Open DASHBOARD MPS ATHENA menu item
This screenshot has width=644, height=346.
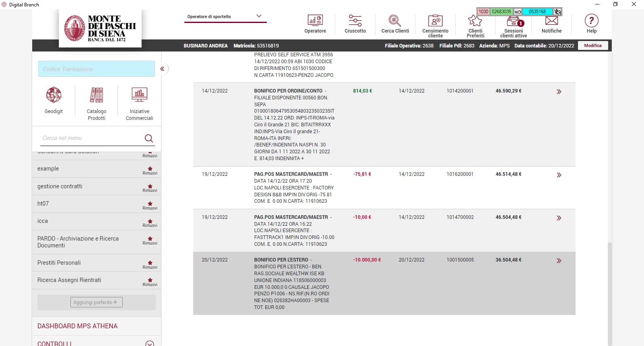pyautogui.click(x=77, y=326)
